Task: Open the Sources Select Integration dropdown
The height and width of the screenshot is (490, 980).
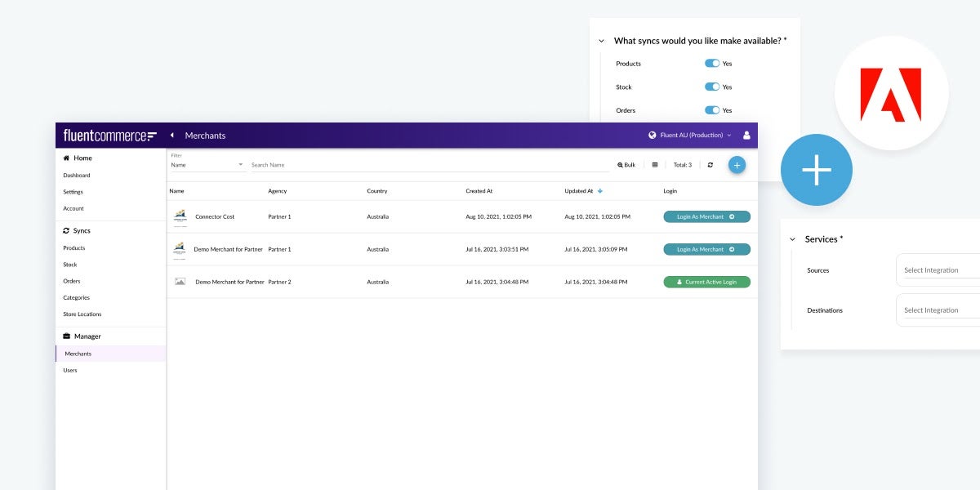Action: tap(941, 270)
